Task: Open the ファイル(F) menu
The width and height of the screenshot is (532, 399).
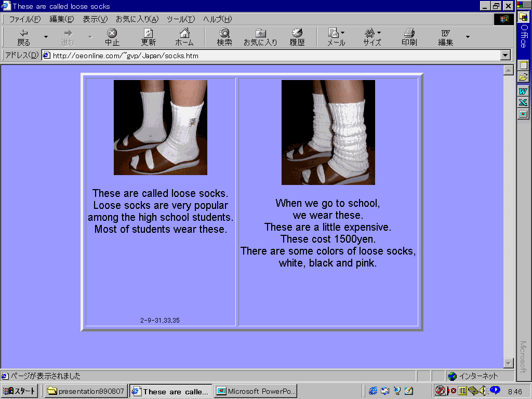Action: [x=24, y=19]
